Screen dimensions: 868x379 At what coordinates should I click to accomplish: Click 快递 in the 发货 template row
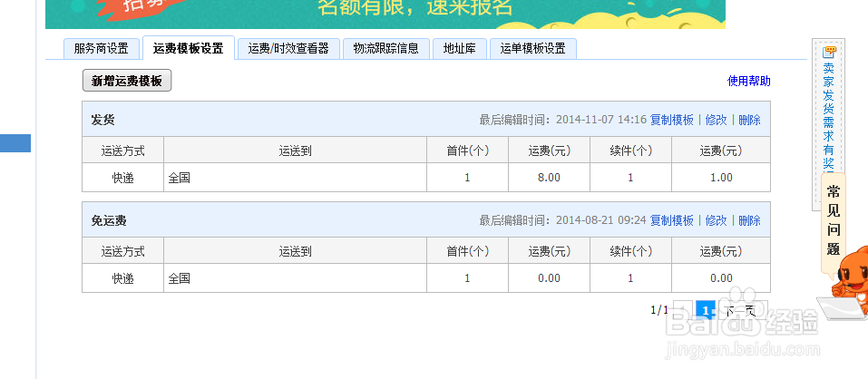click(x=122, y=178)
